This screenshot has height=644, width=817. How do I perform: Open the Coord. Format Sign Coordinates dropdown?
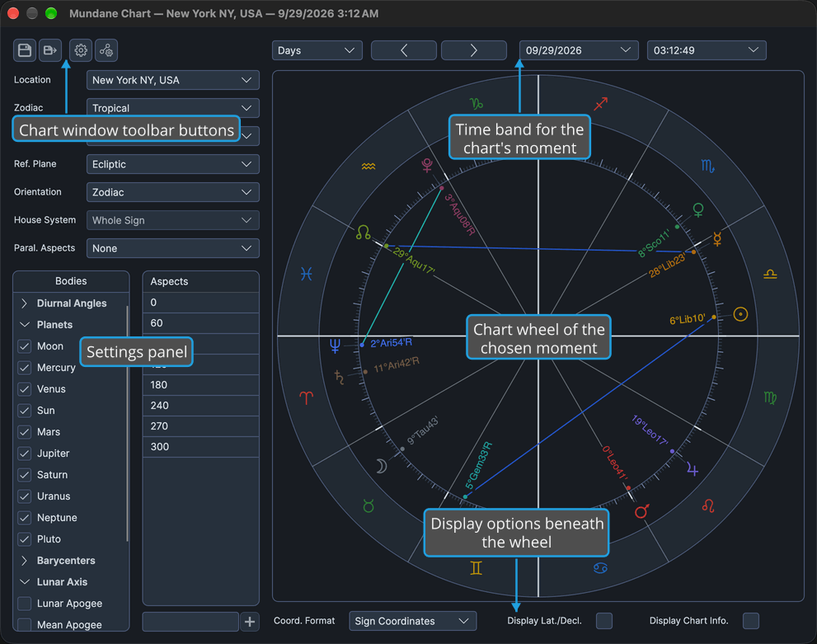point(413,621)
